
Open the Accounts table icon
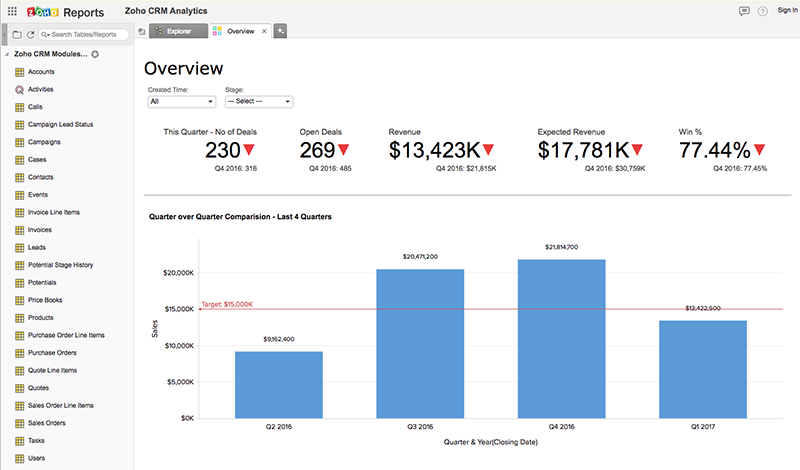click(19, 72)
